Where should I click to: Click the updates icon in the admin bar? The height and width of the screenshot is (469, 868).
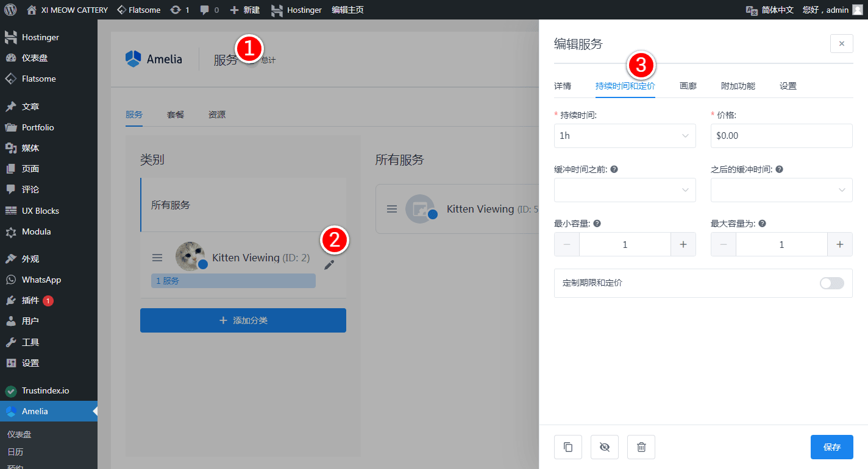[176, 10]
